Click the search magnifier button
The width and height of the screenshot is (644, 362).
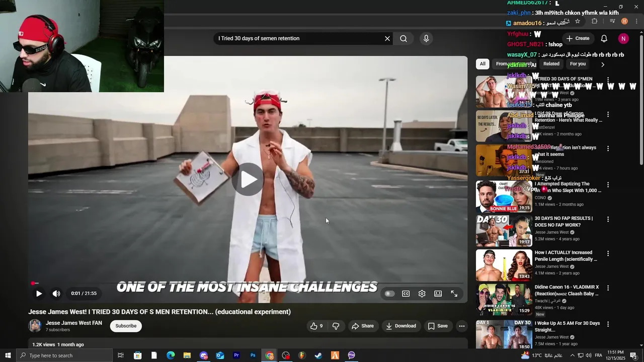(404, 39)
